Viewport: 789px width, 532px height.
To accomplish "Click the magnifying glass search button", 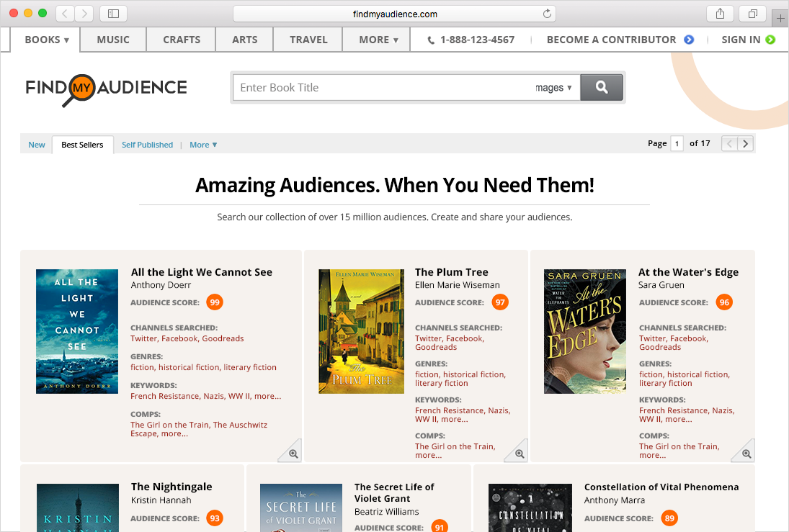I will click(x=601, y=87).
